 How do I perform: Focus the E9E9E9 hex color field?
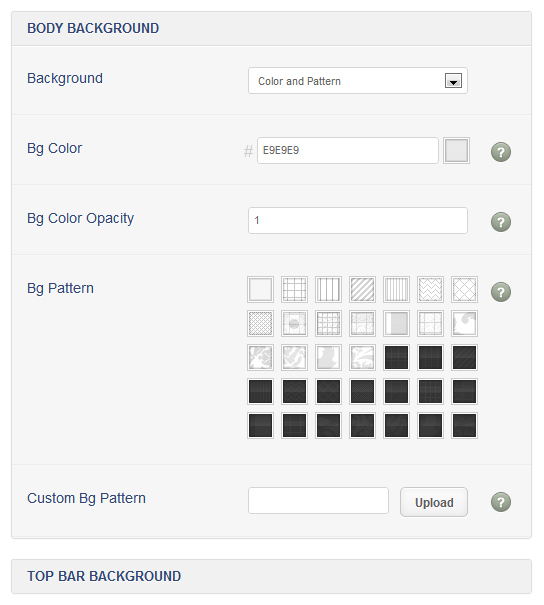click(348, 150)
